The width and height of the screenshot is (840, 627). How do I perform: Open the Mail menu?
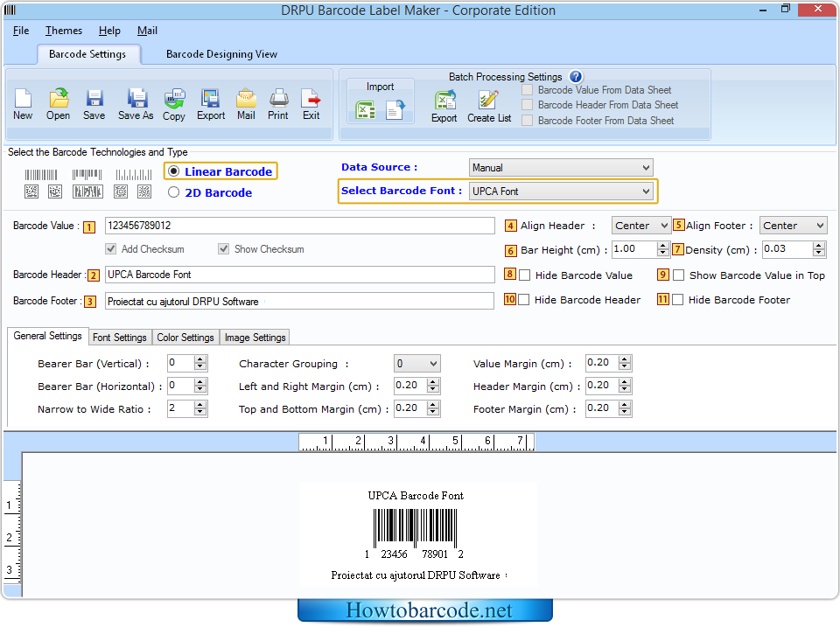147,31
